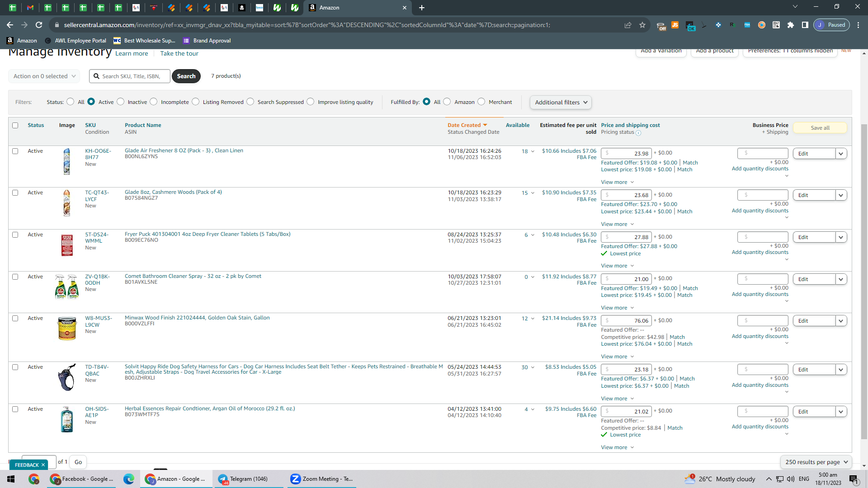Open the Chrome three-dot menu

tap(859, 25)
